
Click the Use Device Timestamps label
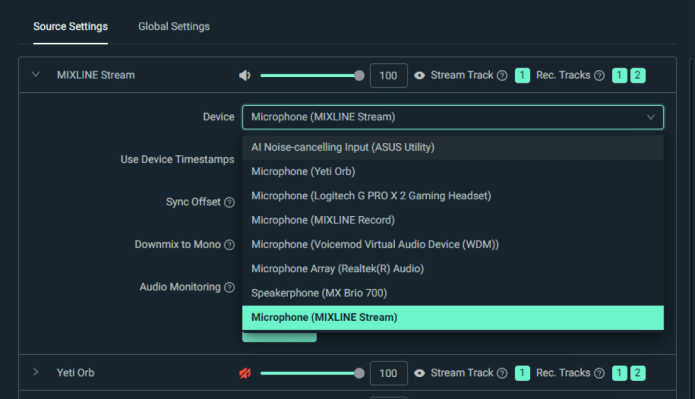(177, 160)
